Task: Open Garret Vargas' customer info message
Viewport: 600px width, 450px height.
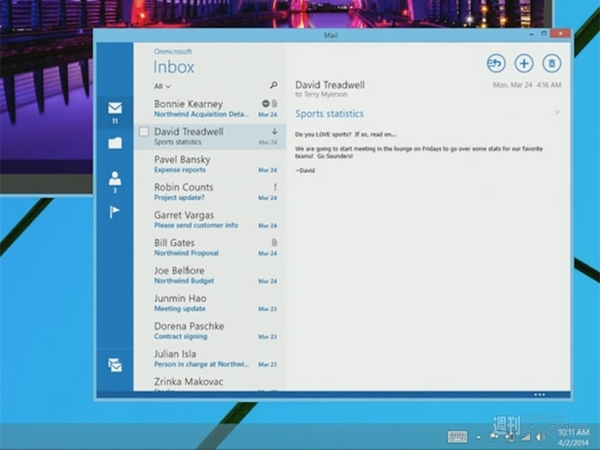Action: click(210, 220)
